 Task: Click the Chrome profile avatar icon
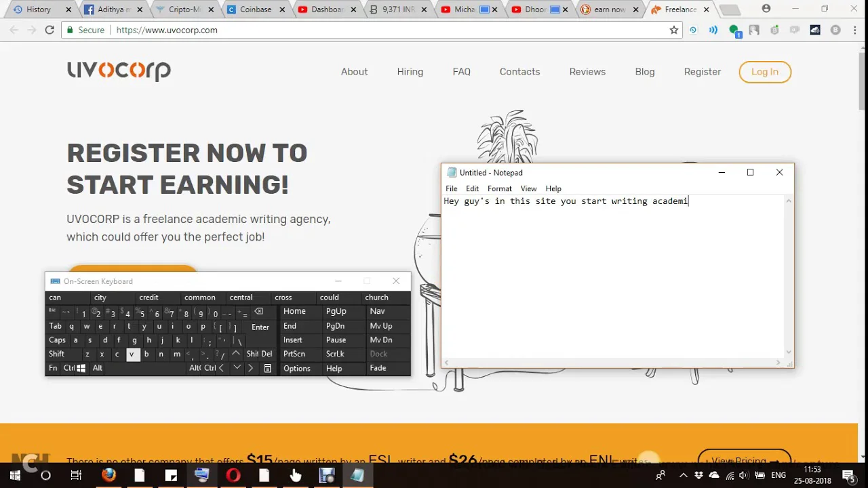pyautogui.click(x=766, y=9)
